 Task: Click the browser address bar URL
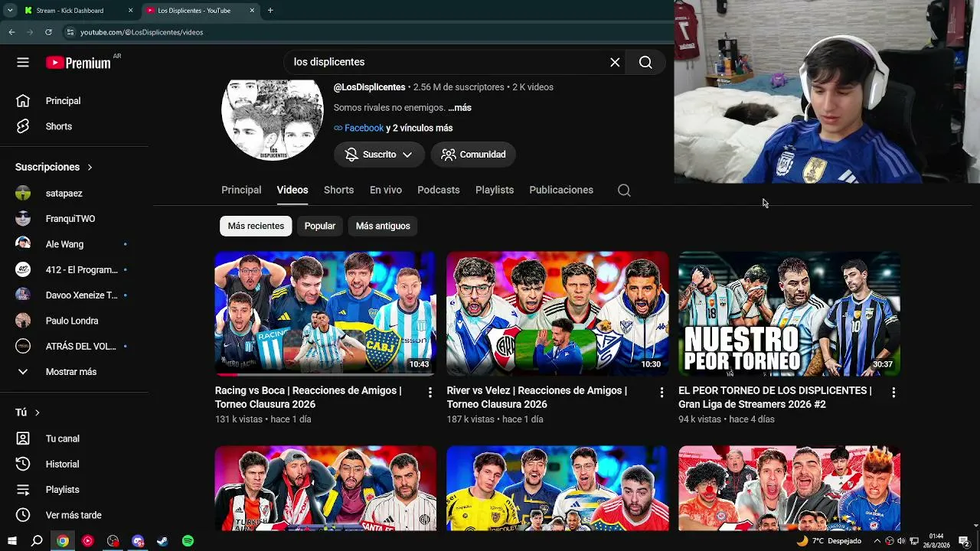[x=142, y=32]
